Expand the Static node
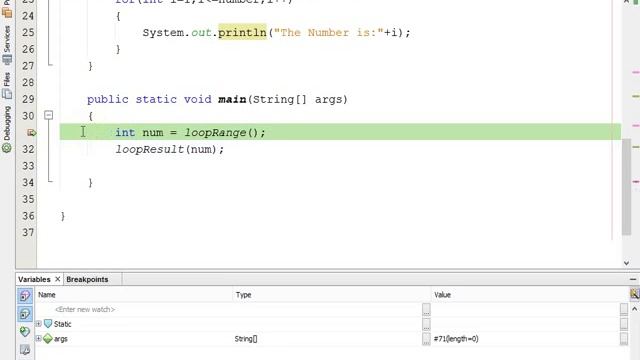 click(38, 324)
